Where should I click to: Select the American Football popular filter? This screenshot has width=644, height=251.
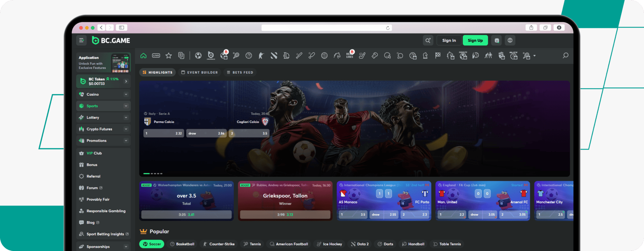click(289, 244)
